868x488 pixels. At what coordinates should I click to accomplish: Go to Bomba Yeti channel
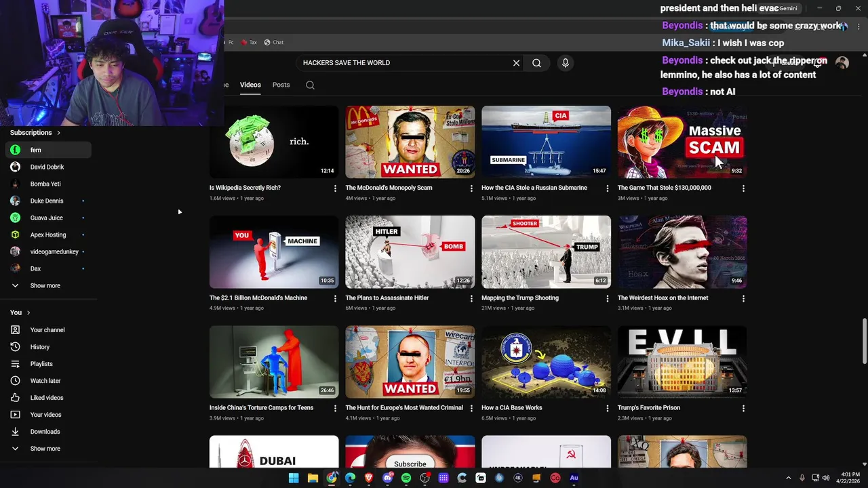coord(49,184)
